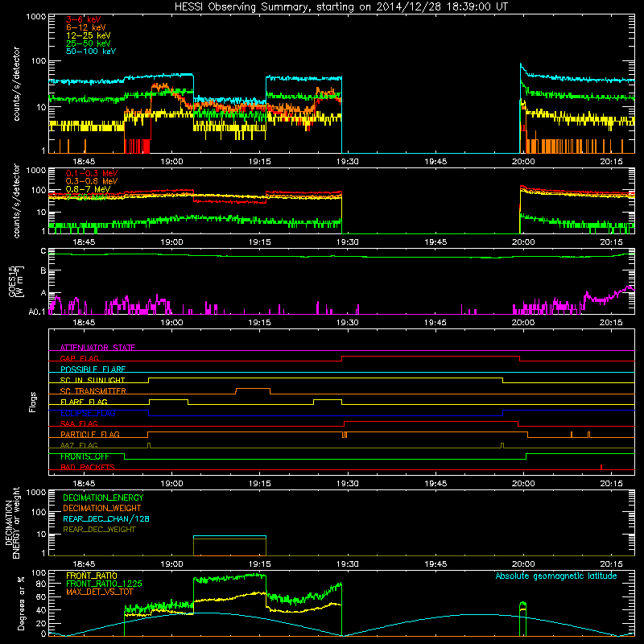
Task: Click the "20:15" tick under the Flags panel
Action: pos(611,484)
